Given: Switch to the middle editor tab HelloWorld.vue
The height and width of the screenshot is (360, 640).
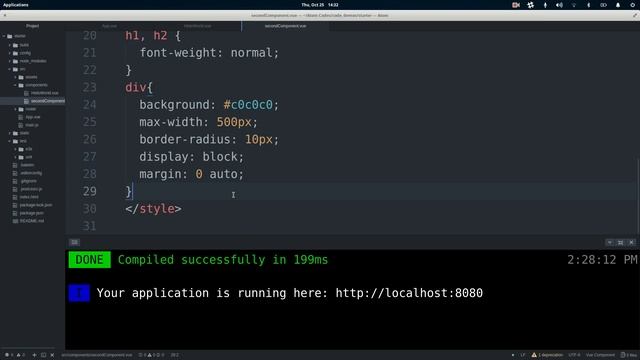Looking at the screenshot, I should pyautogui.click(x=198, y=26).
